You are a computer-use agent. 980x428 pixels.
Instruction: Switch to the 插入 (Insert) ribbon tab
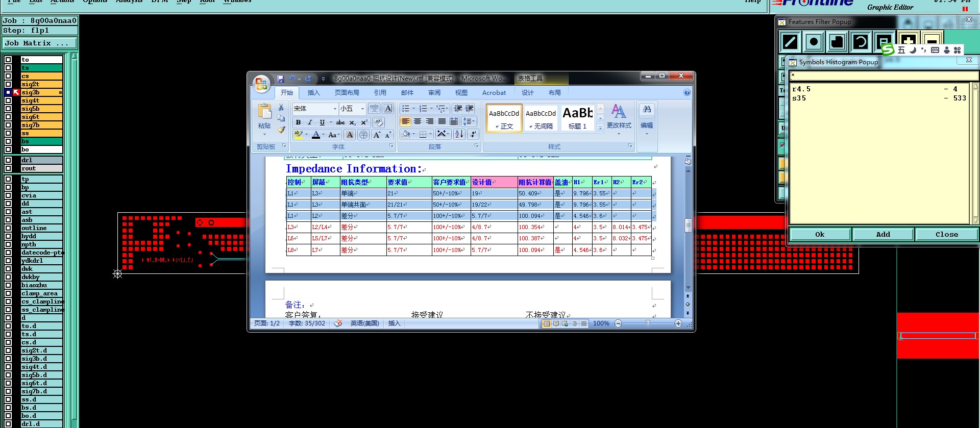tap(313, 93)
